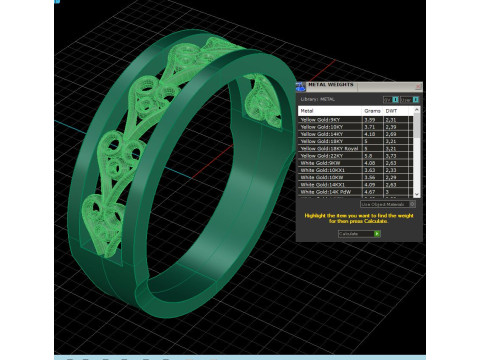Select the White Gold:14K PdW row
This screenshot has width=480, height=360.
[356, 192]
